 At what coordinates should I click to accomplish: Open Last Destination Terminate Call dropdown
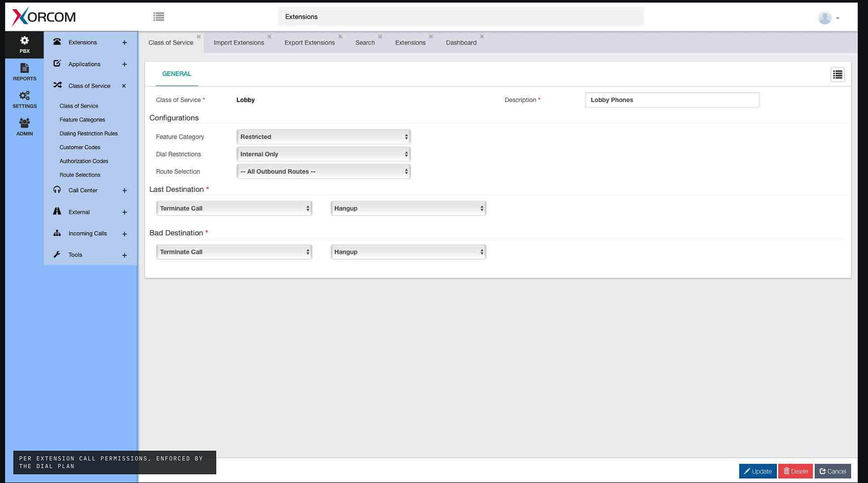(234, 208)
